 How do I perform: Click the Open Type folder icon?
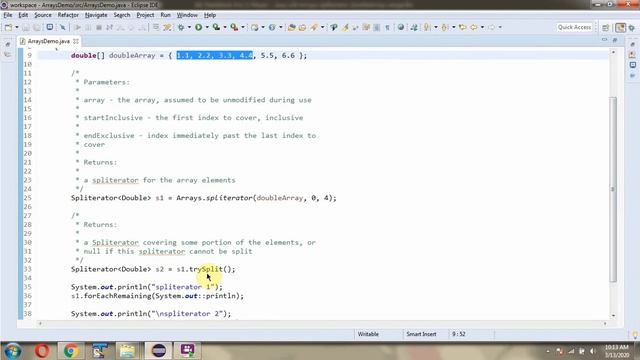tap(291, 27)
